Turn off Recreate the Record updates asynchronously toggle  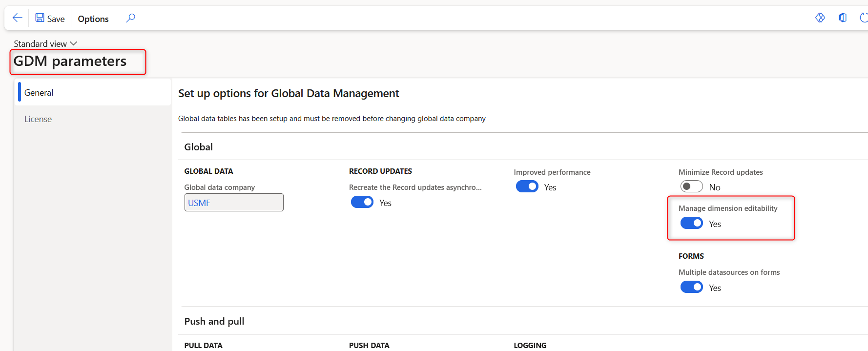tap(362, 202)
